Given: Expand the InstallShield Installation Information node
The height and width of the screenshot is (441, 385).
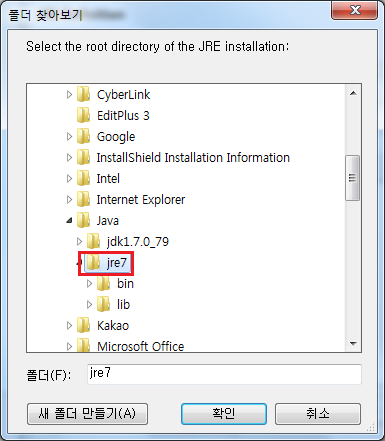Looking at the screenshot, I should click(69, 158).
